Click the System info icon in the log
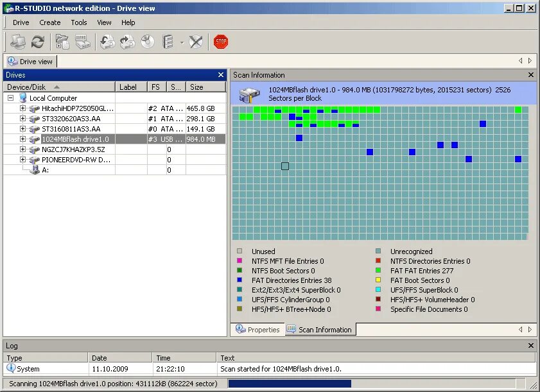The width and height of the screenshot is (540, 392). coord(11,368)
